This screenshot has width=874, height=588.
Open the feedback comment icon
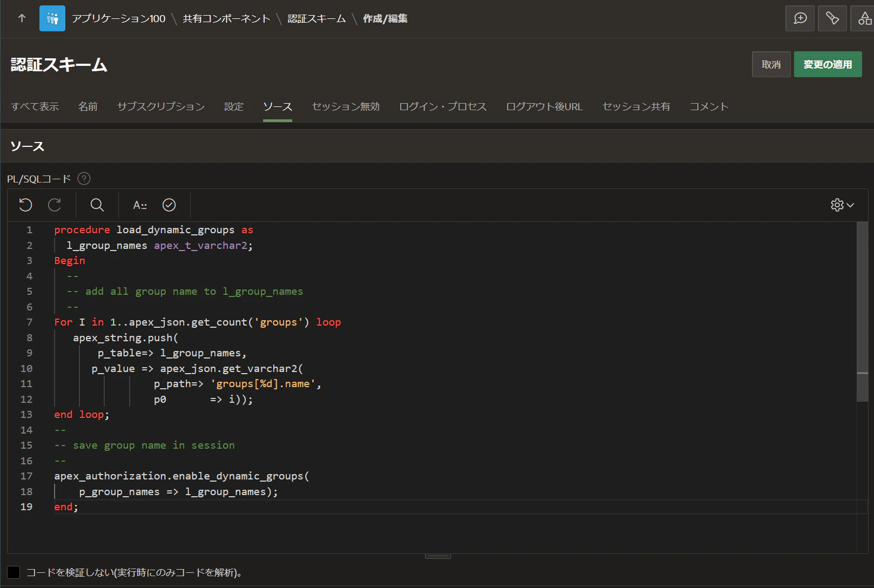(800, 18)
